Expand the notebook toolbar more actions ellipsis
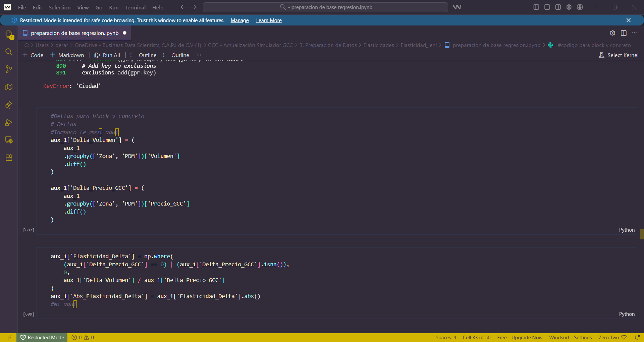Image resolution: width=644 pixels, height=342 pixels. pos(199,55)
